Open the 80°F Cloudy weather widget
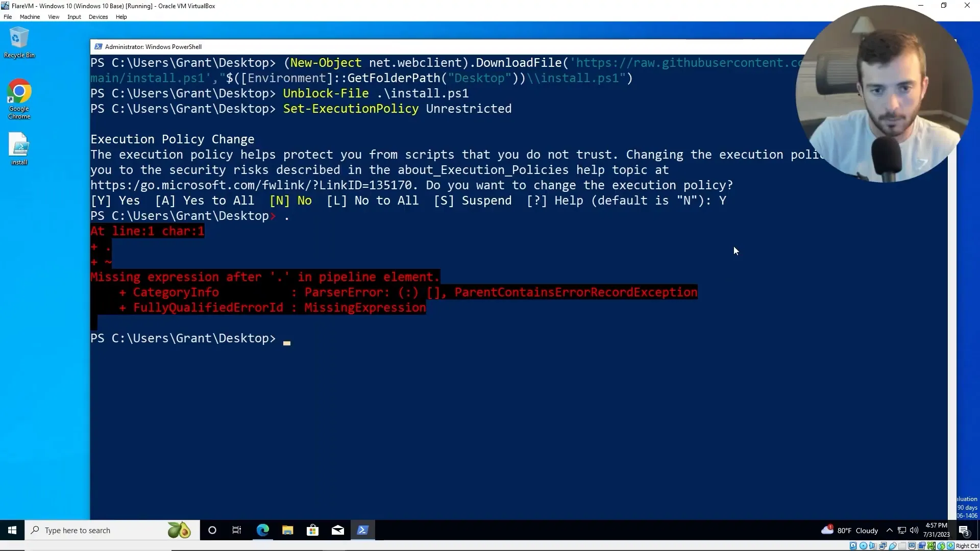Viewport: 980px width, 551px height. (850, 530)
